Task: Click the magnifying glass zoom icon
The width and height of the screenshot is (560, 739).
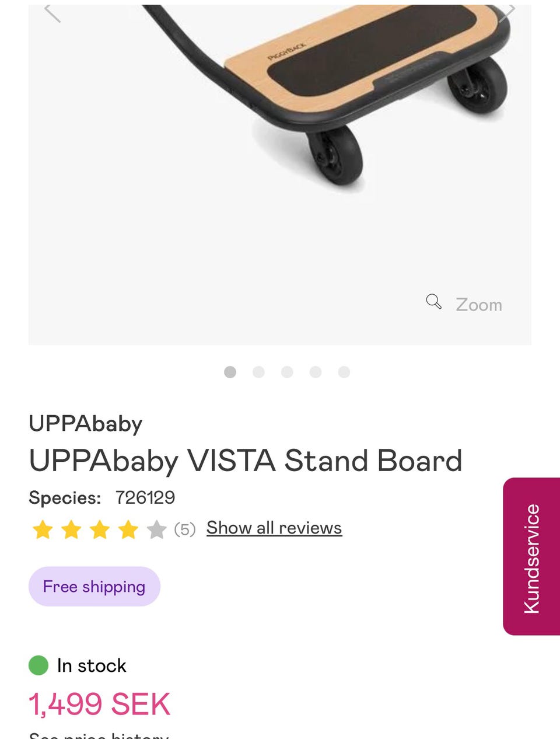Action: click(433, 302)
